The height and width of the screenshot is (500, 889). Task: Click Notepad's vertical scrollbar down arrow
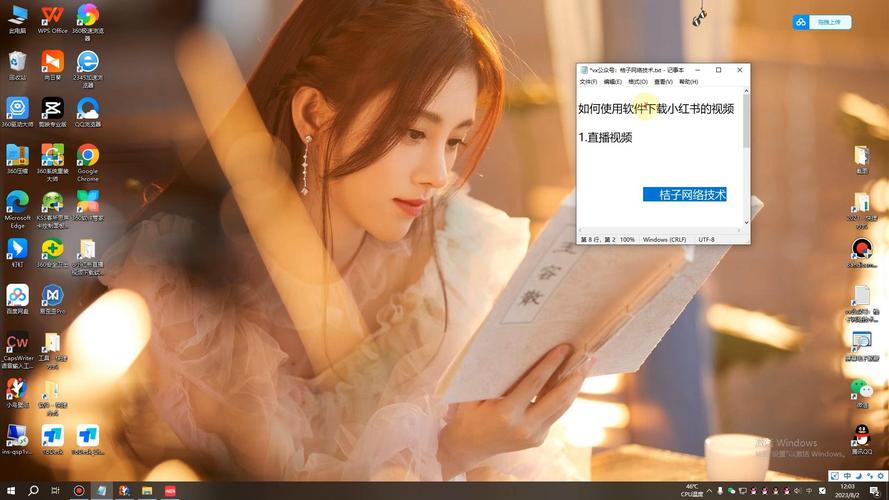coord(745,228)
